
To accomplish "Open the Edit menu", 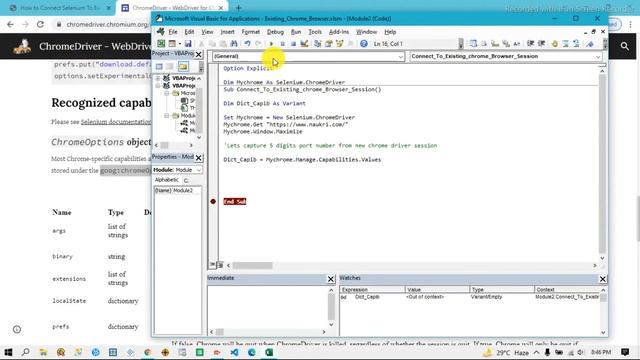I will (x=189, y=32).
